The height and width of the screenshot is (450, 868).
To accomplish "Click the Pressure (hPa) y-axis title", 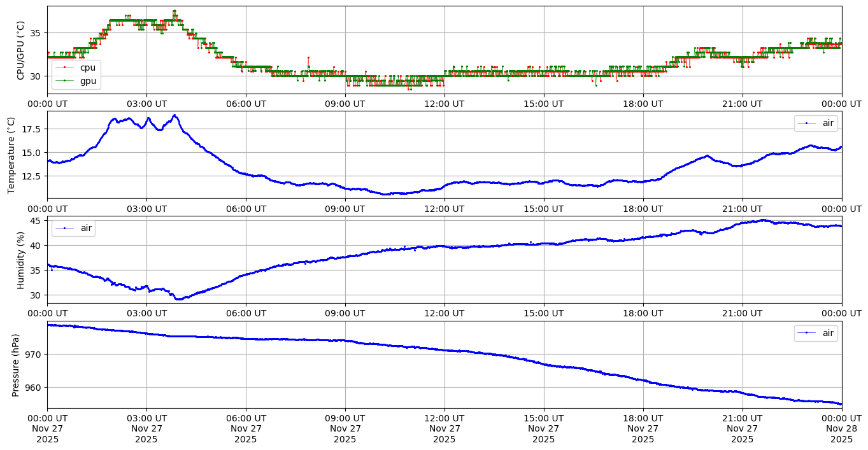I will (16, 365).
